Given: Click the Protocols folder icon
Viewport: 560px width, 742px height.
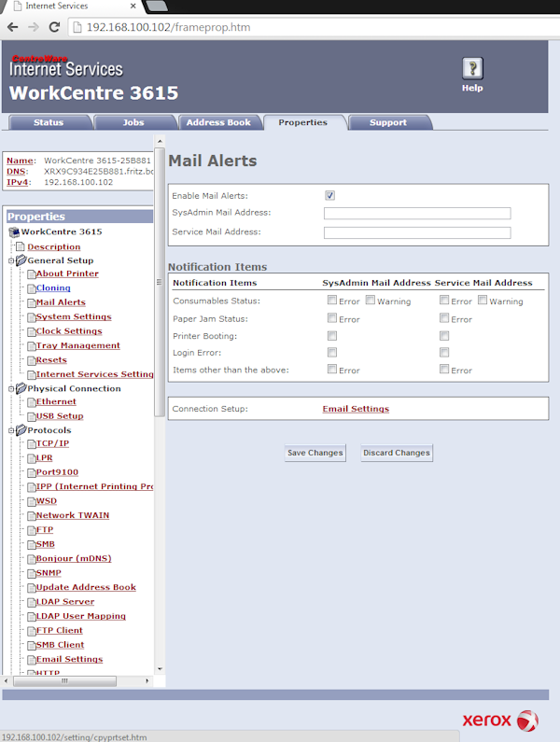Looking at the screenshot, I should [x=21, y=430].
